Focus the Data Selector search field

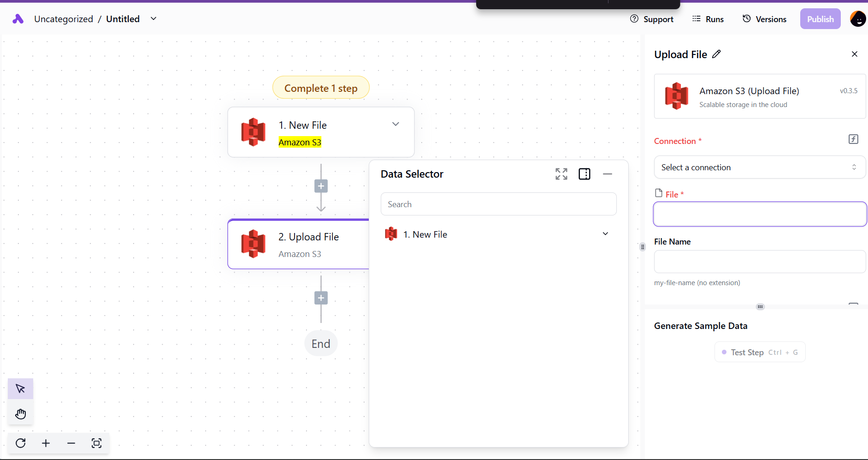[x=498, y=204]
